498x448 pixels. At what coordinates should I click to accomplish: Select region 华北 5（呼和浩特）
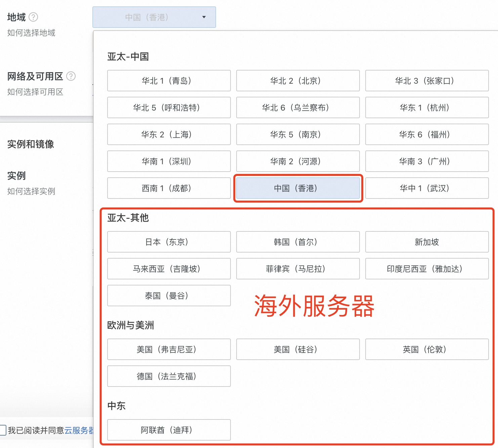tap(169, 107)
